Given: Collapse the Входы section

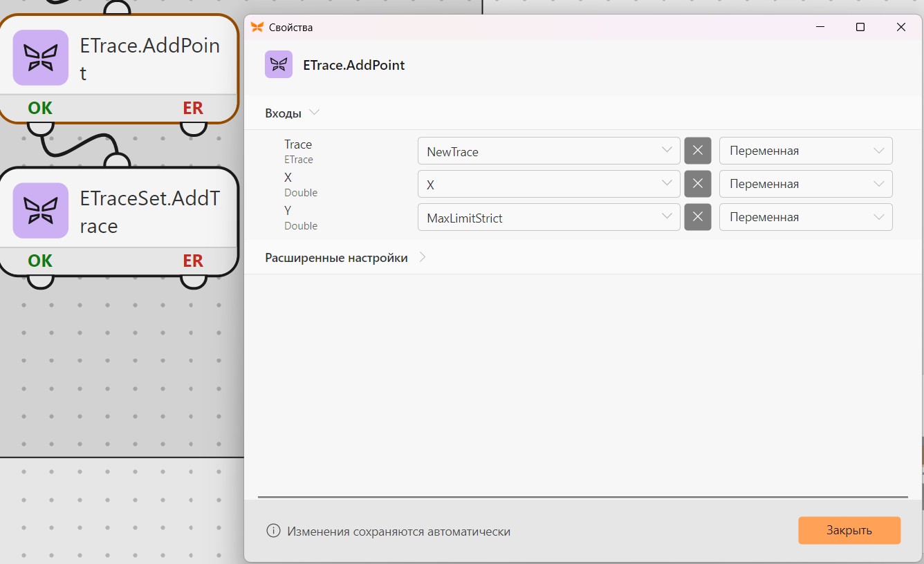Looking at the screenshot, I should tap(293, 113).
